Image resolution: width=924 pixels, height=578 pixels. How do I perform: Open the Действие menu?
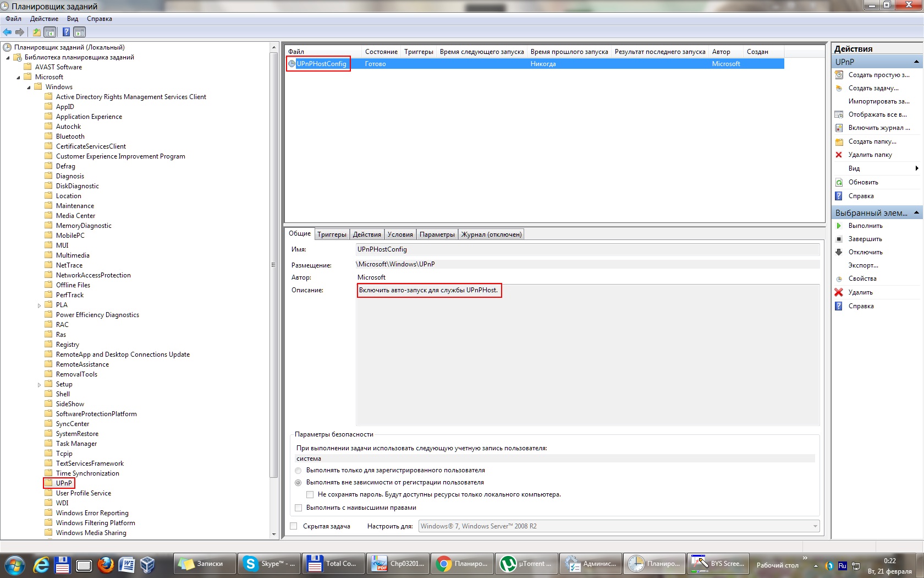pos(44,19)
